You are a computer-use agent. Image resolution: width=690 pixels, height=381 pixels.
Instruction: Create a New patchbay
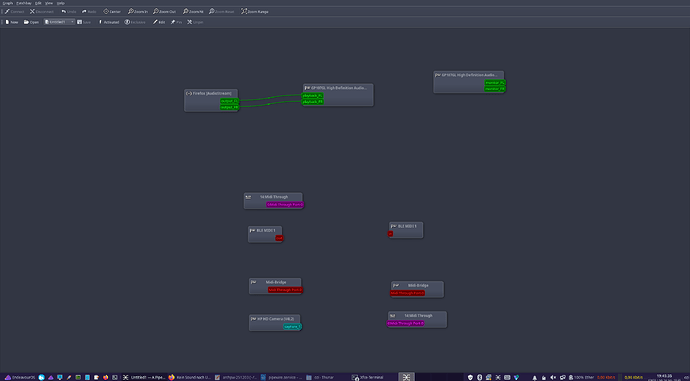click(12, 22)
